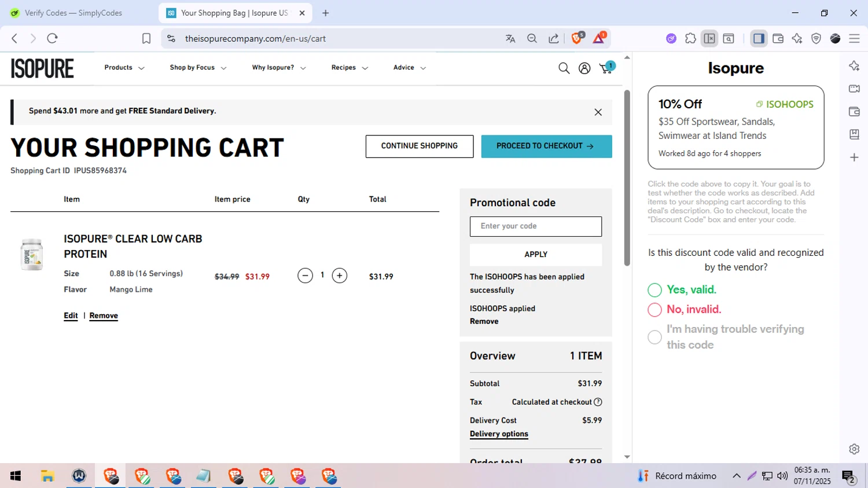
Task: Click the address bar URL
Action: point(255,39)
